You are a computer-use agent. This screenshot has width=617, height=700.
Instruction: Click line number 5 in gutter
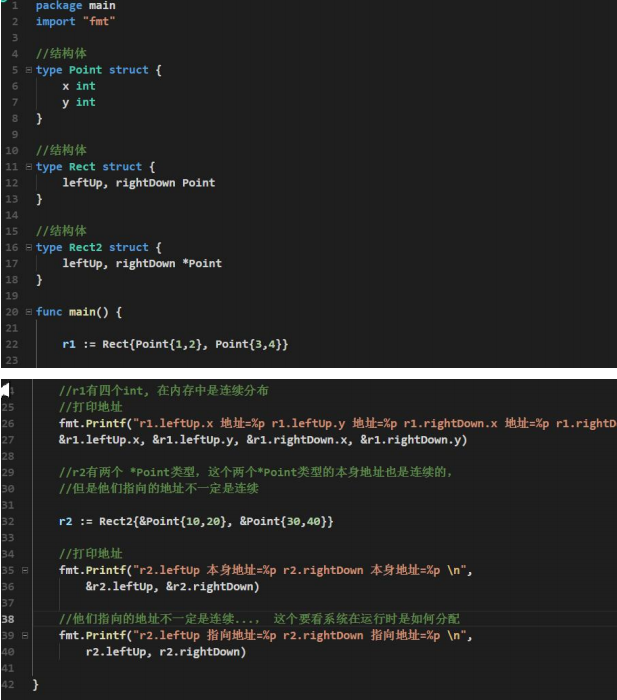point(15,70)
